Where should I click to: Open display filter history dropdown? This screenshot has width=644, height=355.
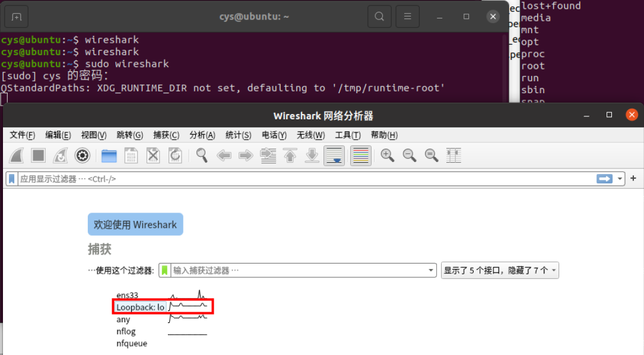point(619,179)
